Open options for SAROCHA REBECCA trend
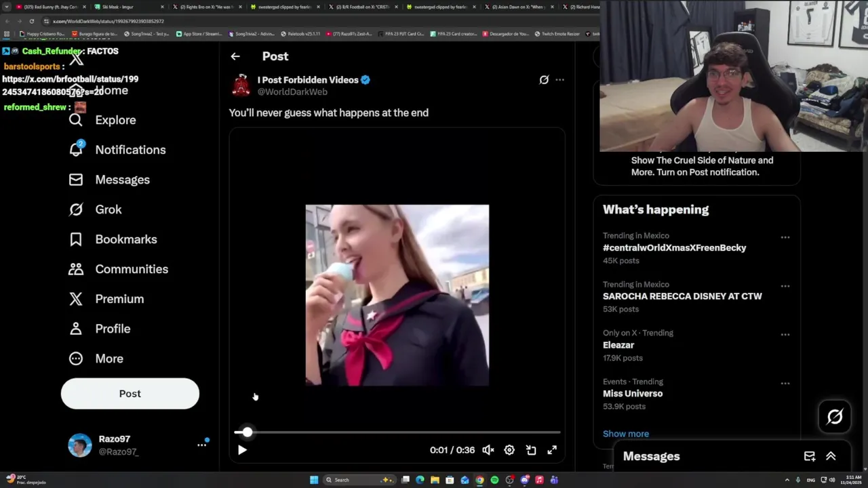Image resolution: width=868 pixels, height=488 pixels. tap(785, 286)
